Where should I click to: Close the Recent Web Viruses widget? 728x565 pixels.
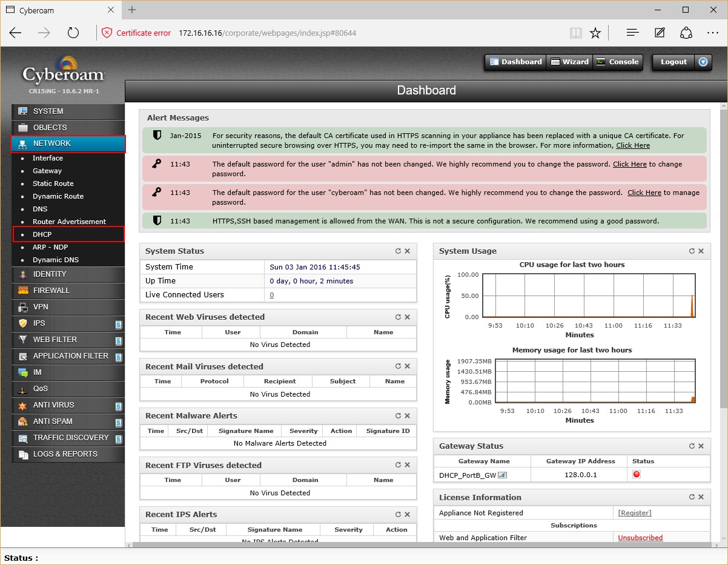point(408,317)
